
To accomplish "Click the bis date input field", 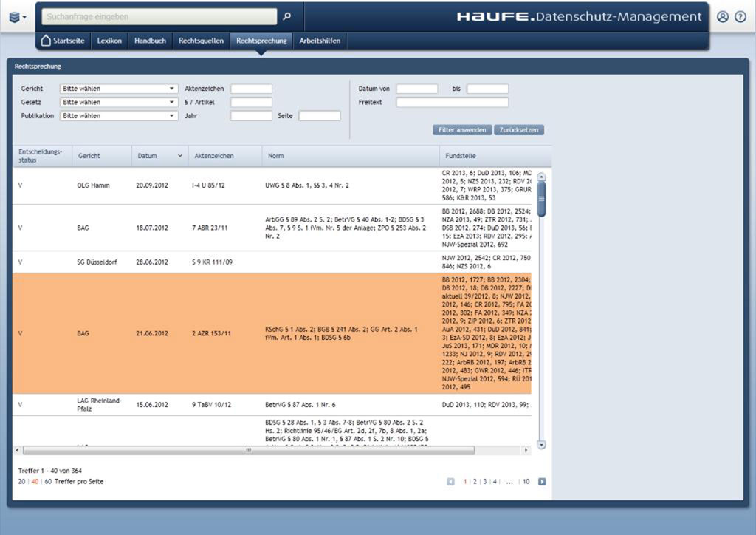I will pyautogui.click(x=487, y=89).
